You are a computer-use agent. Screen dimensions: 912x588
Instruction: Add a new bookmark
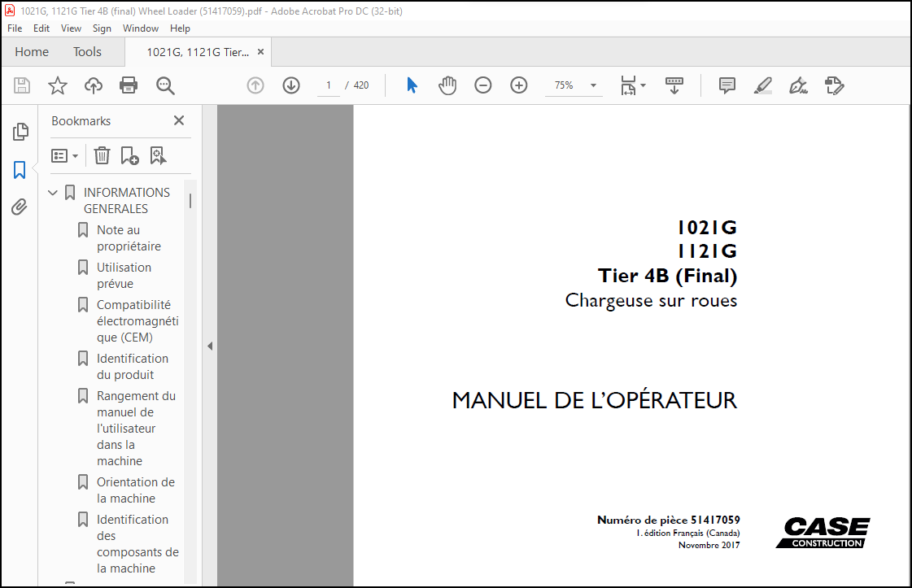pyautogui.click(x=129, y=156)
